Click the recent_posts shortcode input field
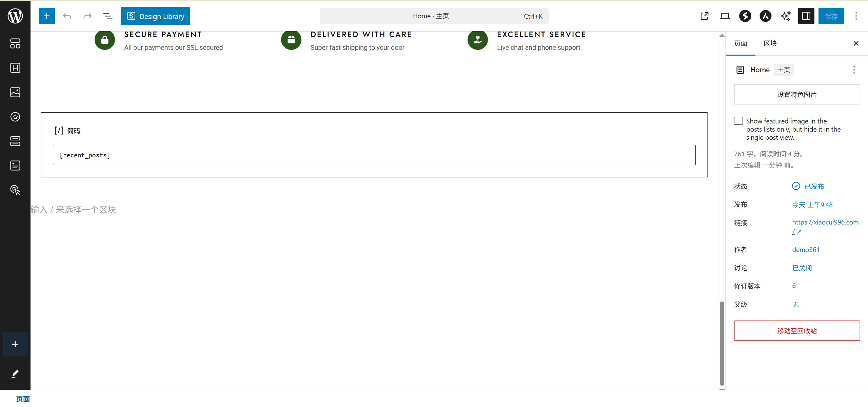The height and width of the screenshot is (407, 868). (374, 155)
